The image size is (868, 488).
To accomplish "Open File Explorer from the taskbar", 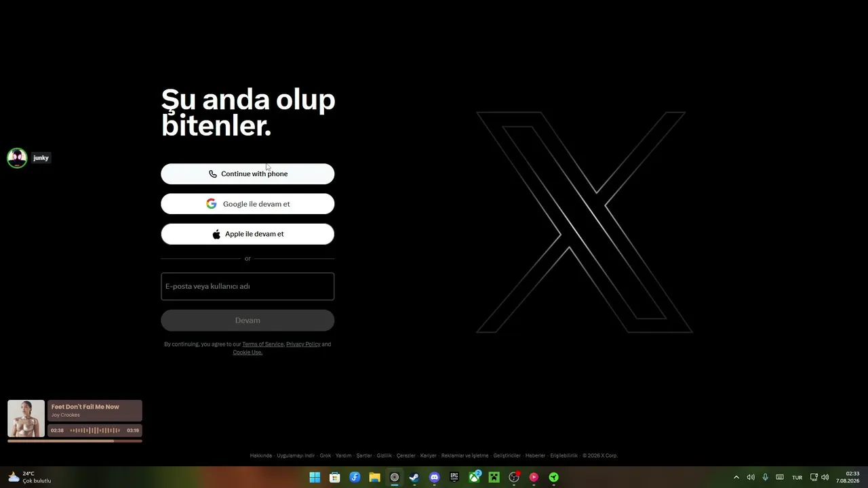I will (x=374, y=477).
